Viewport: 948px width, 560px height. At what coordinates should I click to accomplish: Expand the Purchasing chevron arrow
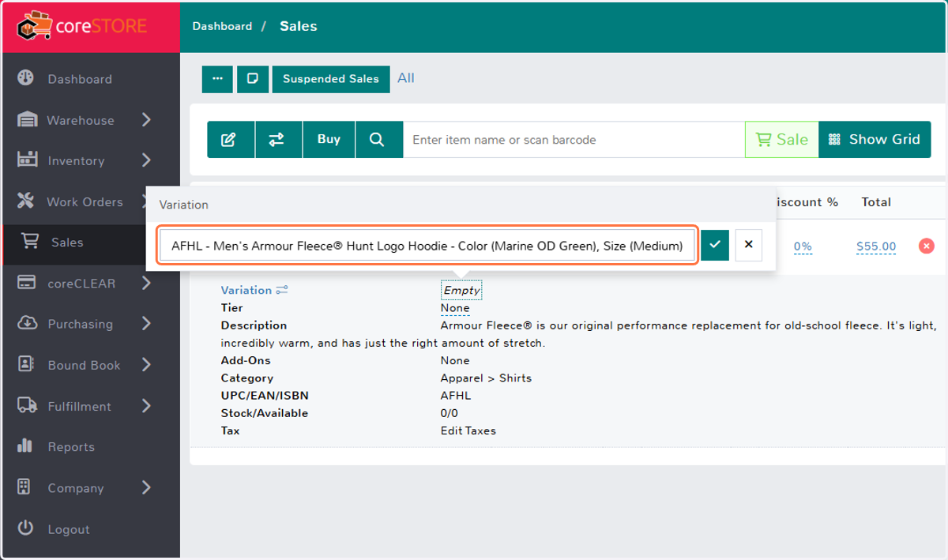pyautogui.click(x=146, y=324)
